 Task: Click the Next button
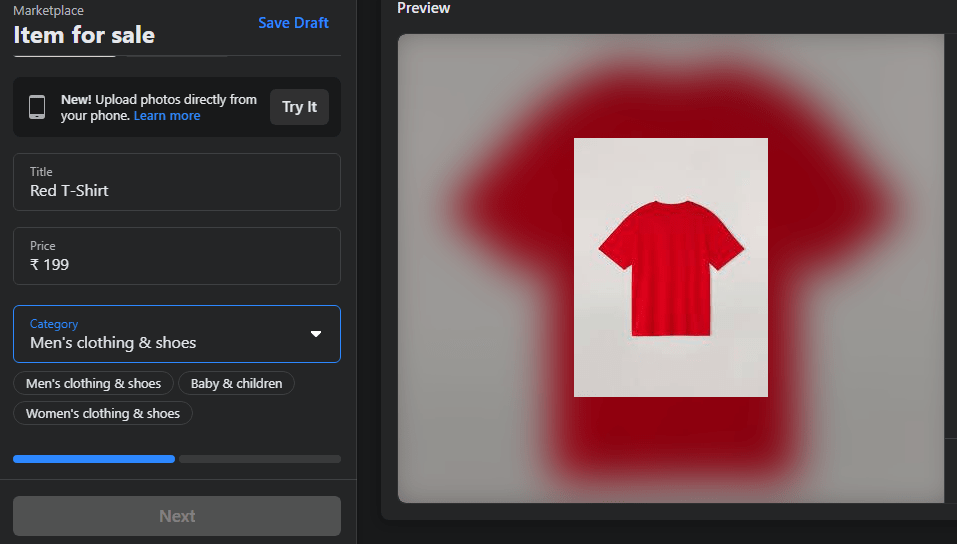pyautogui.click(x=177, y=516)
